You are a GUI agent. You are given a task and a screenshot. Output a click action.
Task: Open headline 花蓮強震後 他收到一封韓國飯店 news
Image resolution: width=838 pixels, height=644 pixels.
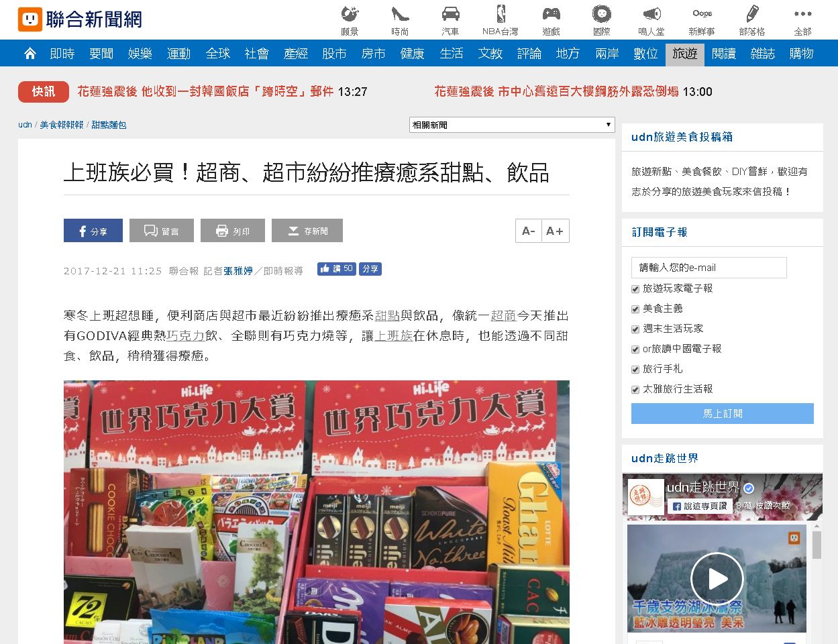[205, 92]
